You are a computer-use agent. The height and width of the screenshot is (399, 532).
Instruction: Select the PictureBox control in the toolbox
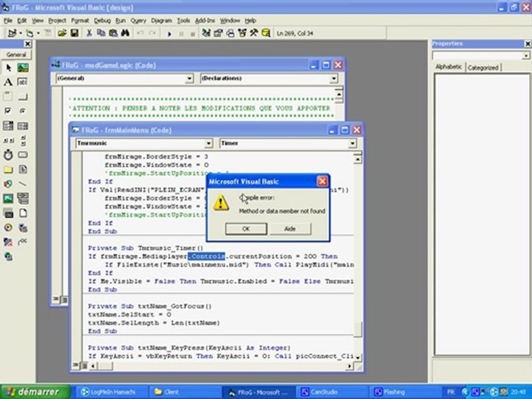[x=23, y=68]
